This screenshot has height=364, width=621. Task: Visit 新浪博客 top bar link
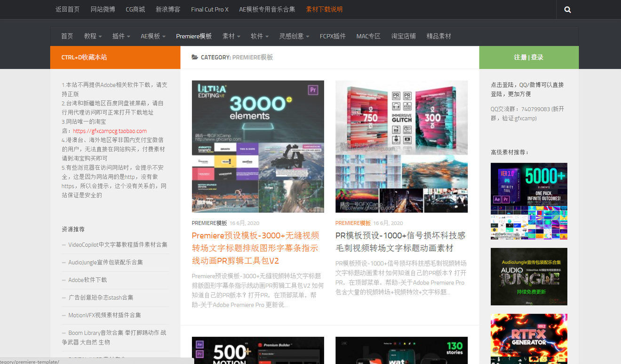pyautogui.click(x=168, y=9)
